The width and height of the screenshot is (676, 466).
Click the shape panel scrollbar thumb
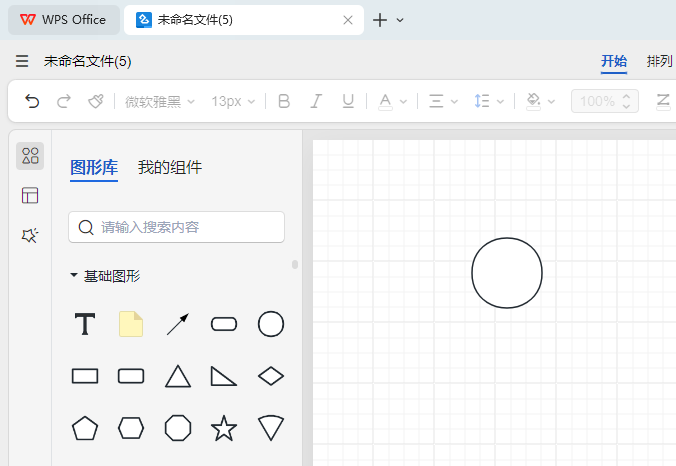click(x=295, y=264)
